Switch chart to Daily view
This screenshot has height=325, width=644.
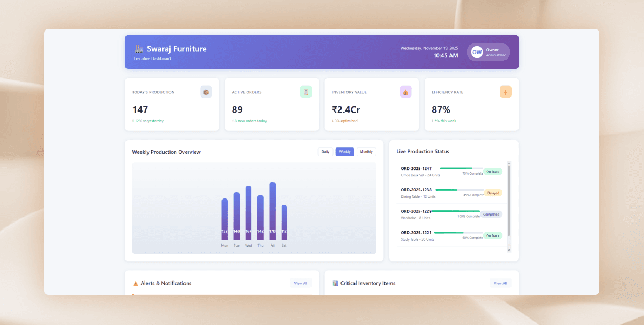pyautogui.click(x=325, y=152)
